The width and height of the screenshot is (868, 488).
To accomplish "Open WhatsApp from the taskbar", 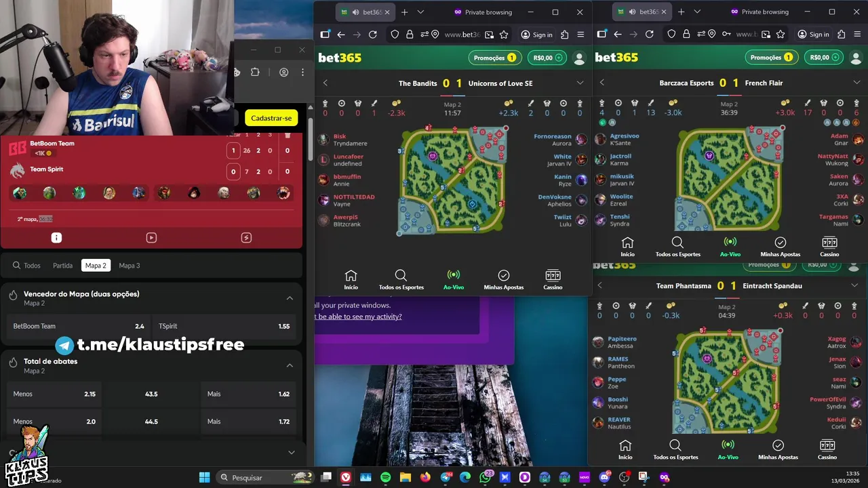I will point(485,477).
